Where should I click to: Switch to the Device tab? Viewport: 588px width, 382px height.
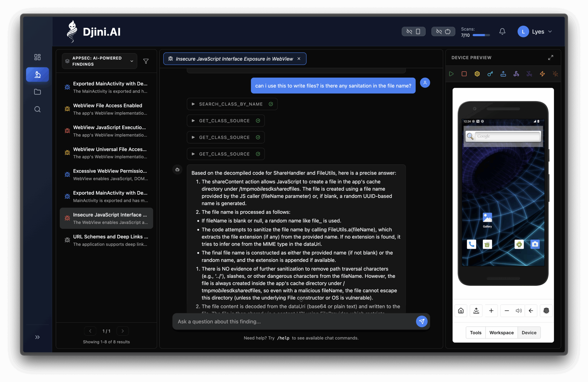529,333
